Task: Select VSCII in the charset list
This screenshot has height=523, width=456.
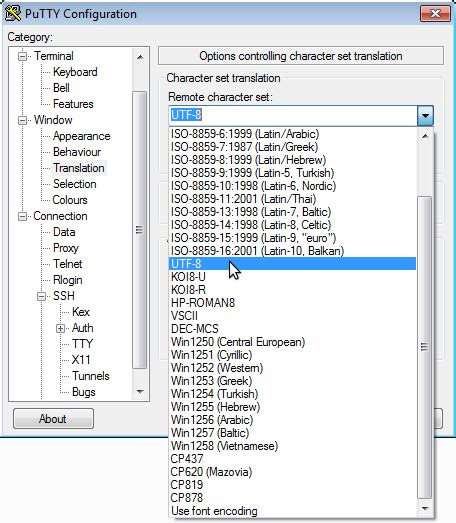Action: point(293,316)
